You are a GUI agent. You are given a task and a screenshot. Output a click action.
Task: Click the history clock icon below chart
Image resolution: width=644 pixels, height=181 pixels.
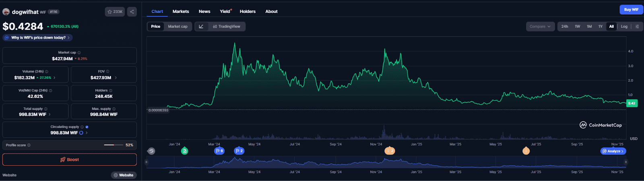151,151
